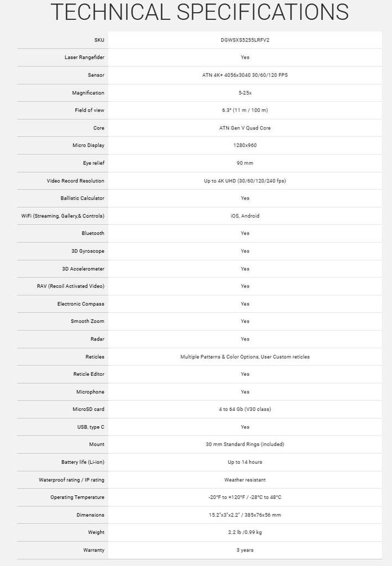Click the Eye relief value 90 mm
The height and width of the screenshot is (566, 392).
pos(245,163)
